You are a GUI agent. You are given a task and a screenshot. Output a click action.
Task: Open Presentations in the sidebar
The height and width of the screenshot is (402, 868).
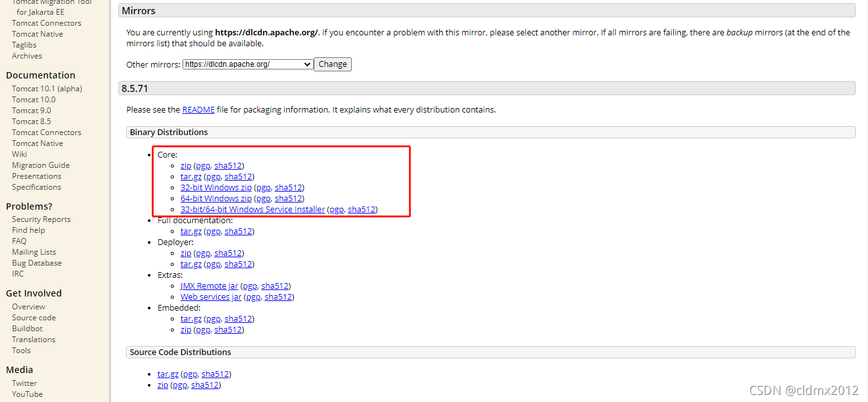pos(37,176)
